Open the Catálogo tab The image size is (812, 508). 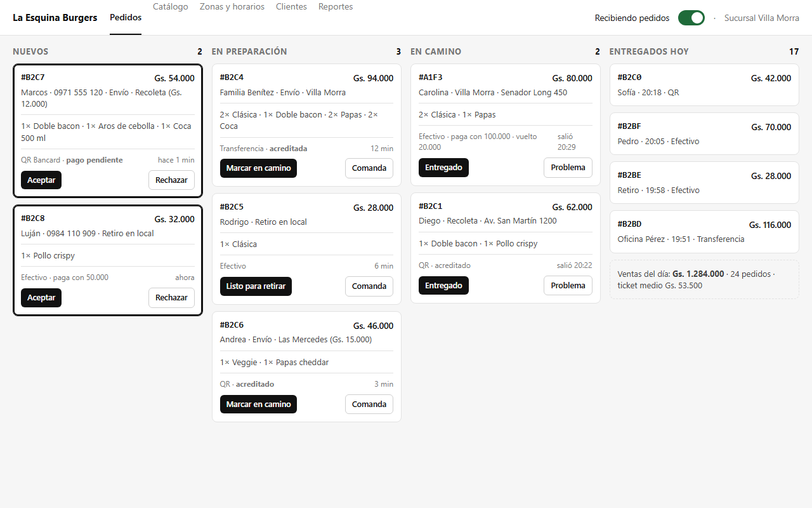(x=171, y=6)
